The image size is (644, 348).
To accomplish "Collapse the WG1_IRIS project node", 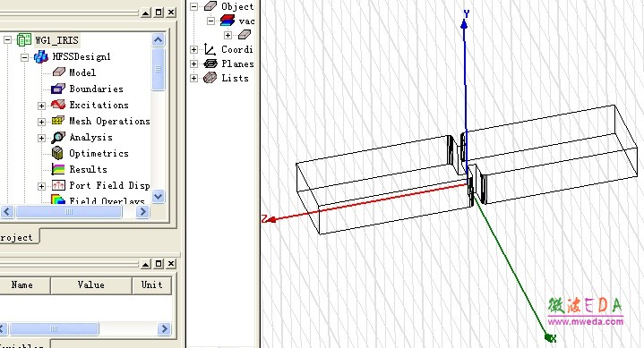I will tap(7, 40).
